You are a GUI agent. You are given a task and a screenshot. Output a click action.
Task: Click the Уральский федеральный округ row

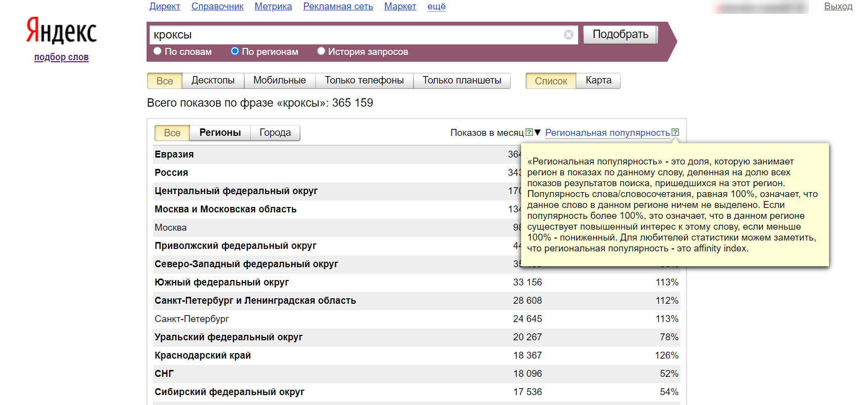pos(416,337)
